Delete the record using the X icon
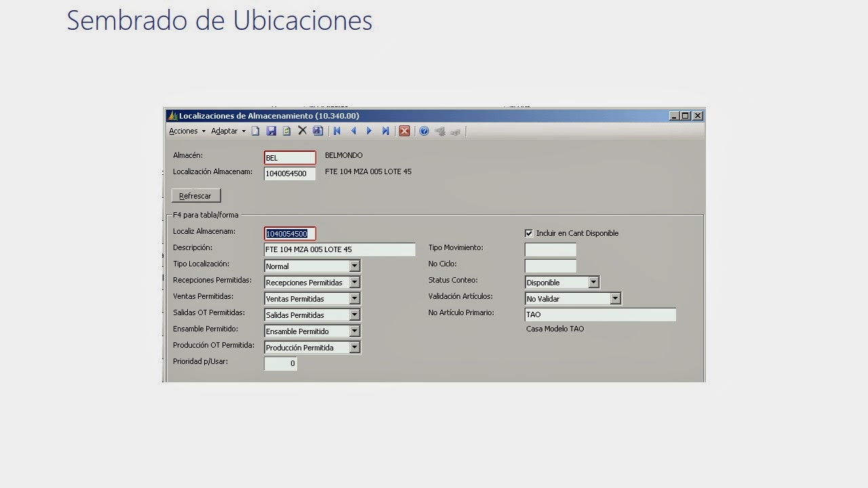This screenshot has height=488, width=868. point(302,131)
